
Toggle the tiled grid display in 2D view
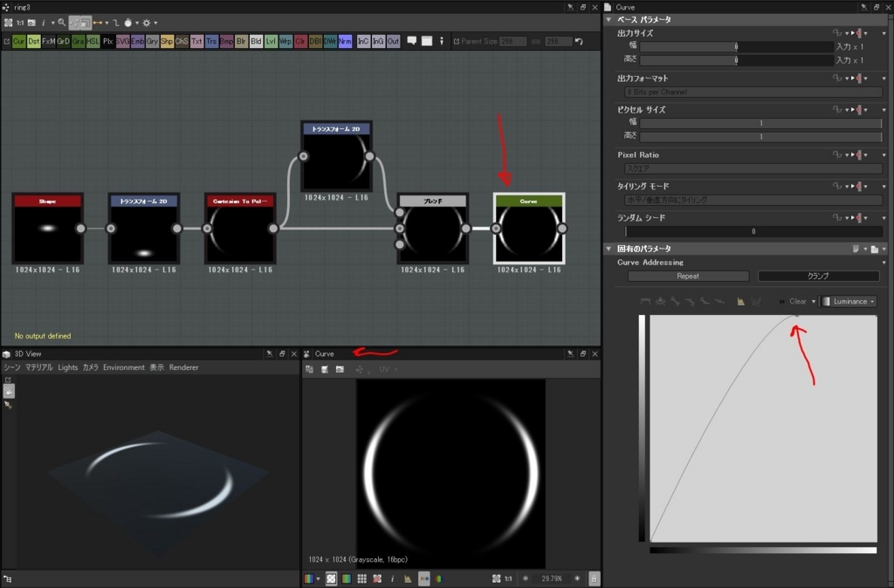point(361,578)
